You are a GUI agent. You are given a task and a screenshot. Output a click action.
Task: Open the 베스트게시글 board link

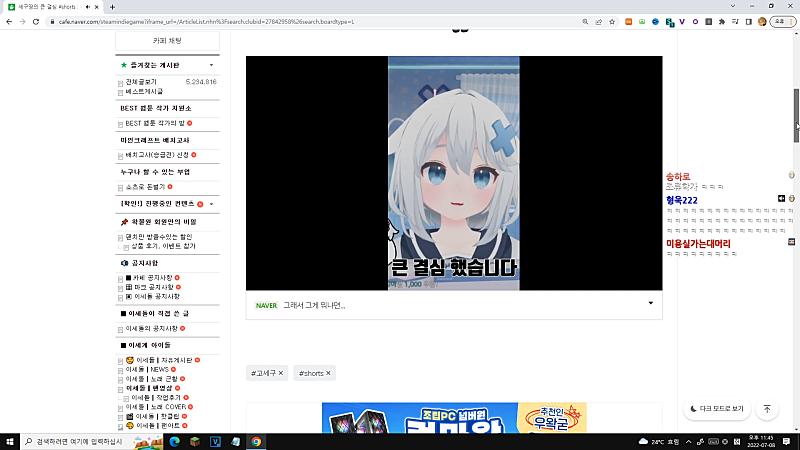coord(144,91)
